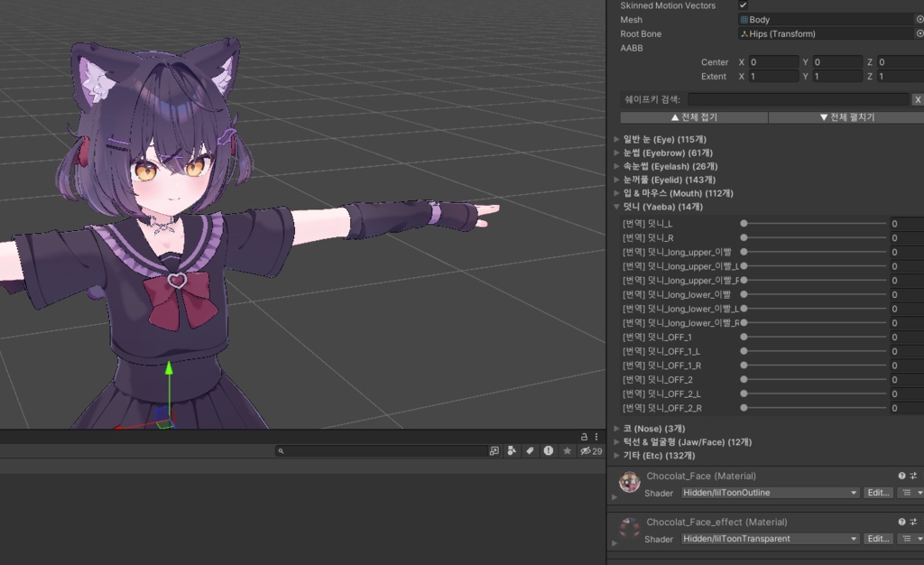
Task: Filter favorites with the star icon
Action: [567, 450]
